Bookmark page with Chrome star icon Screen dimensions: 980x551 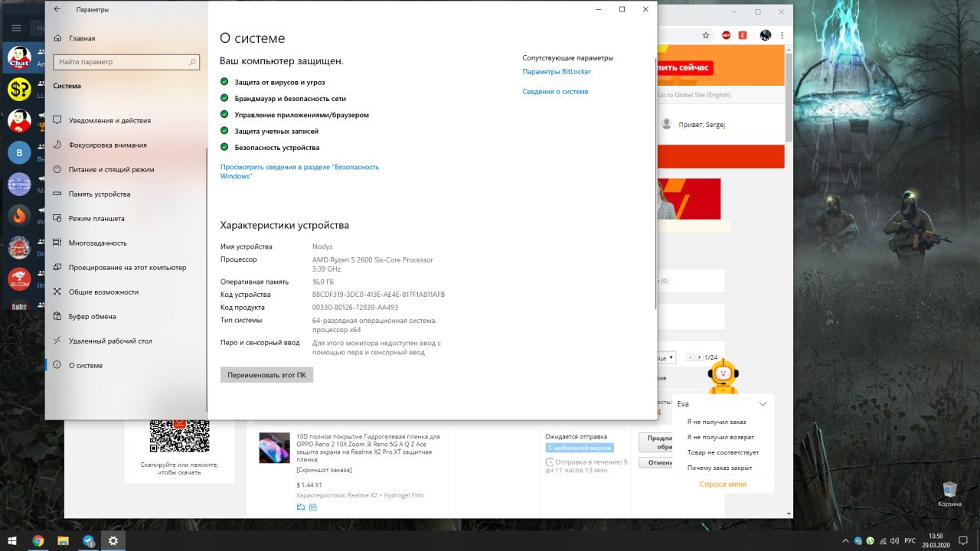coord(706,35)
